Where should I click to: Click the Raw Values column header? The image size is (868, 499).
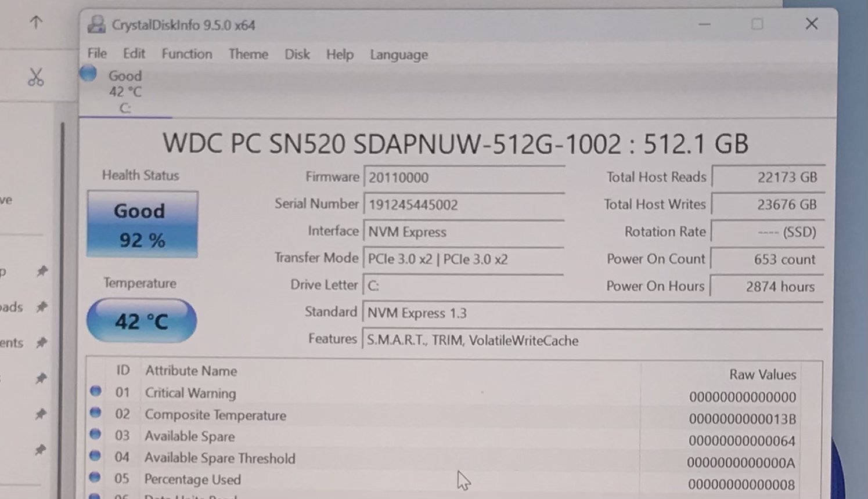click(x=762, y=375)
